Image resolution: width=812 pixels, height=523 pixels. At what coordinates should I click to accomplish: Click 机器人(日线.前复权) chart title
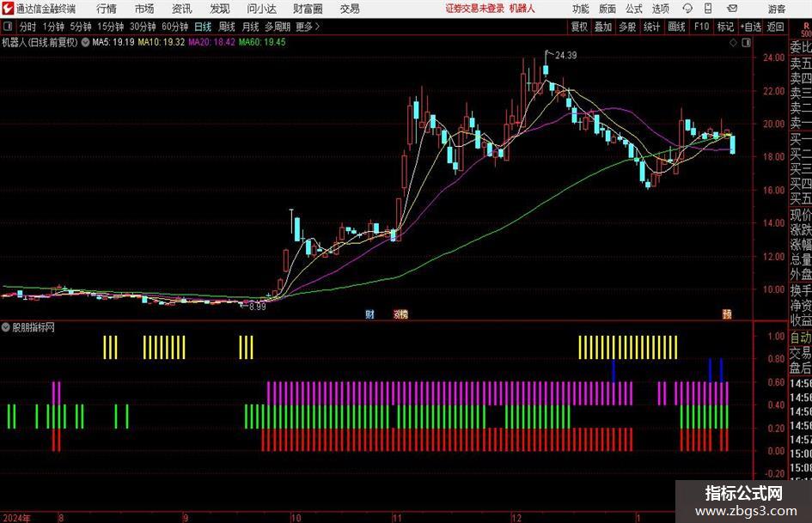point(40,42)
